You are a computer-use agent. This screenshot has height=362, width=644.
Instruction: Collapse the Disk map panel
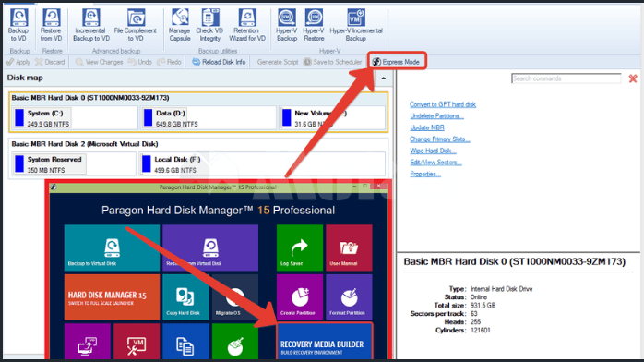pos(383,78)
